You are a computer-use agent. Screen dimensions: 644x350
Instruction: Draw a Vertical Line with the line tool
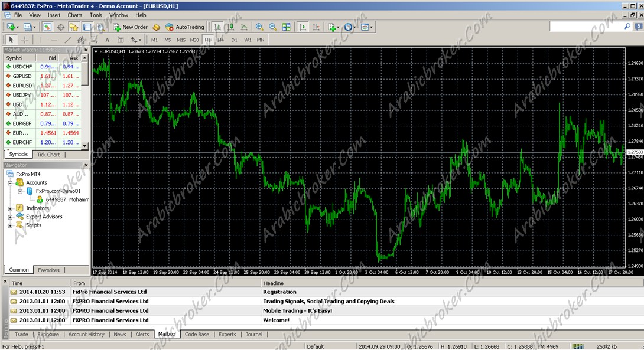41,40
